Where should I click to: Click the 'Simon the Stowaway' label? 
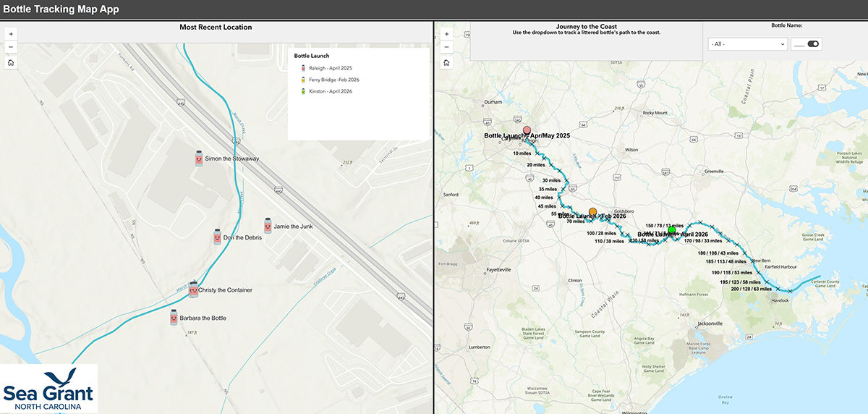(x=232, y=159)
